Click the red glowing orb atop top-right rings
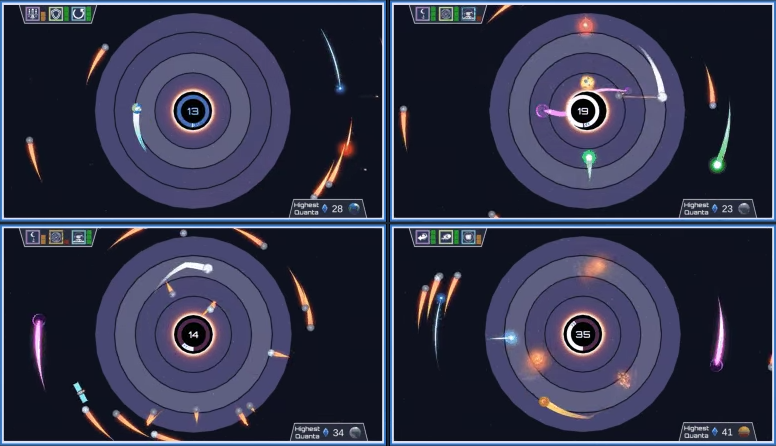 click(585, 25)
